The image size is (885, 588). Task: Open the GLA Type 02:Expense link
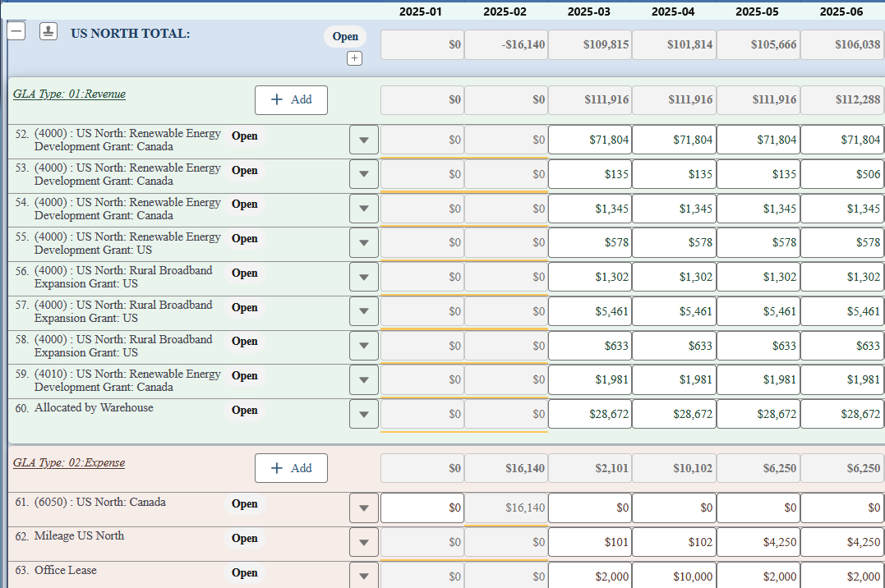pos(69,462)
